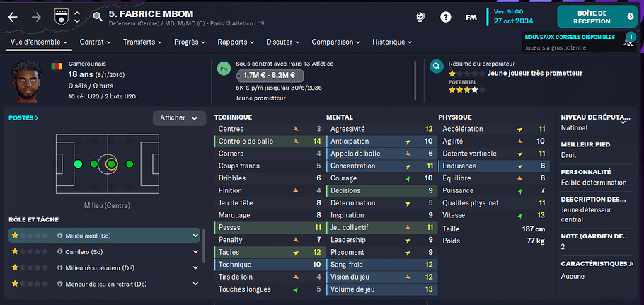Select the highlighted central midfielder pitch dot
The width and height of the screenshot is (644, 305).
tap(111, 164)
